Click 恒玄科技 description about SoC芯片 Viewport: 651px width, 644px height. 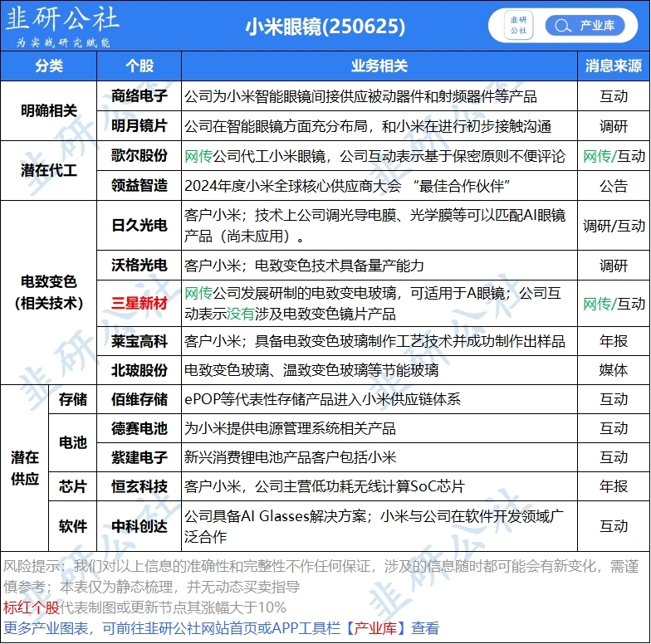pyautogui.click(x=324, y=486)
